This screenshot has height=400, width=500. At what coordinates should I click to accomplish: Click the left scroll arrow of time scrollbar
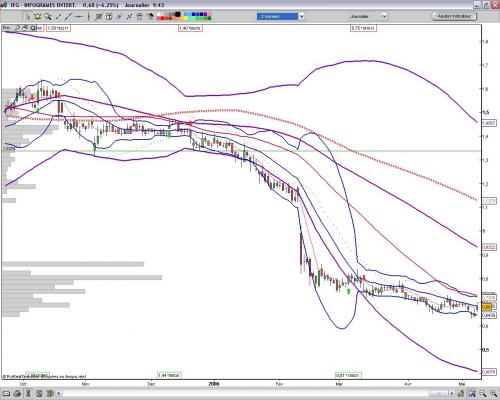59,394
